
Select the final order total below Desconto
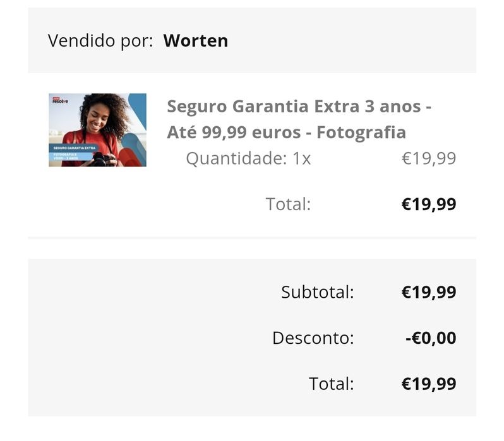coord(429,384)
